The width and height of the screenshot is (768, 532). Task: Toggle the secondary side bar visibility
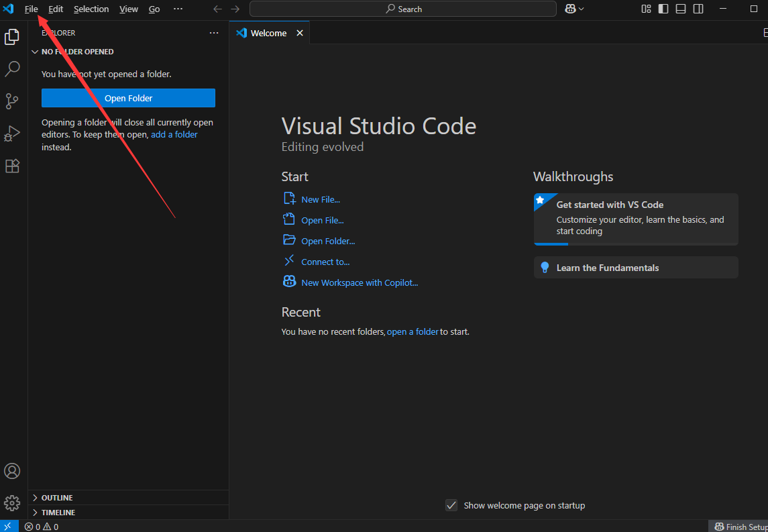coord(698,9)
